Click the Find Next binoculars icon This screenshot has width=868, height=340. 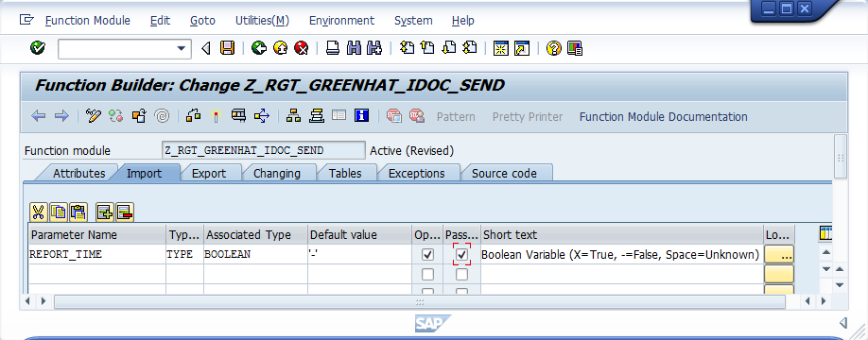[374, 48]
